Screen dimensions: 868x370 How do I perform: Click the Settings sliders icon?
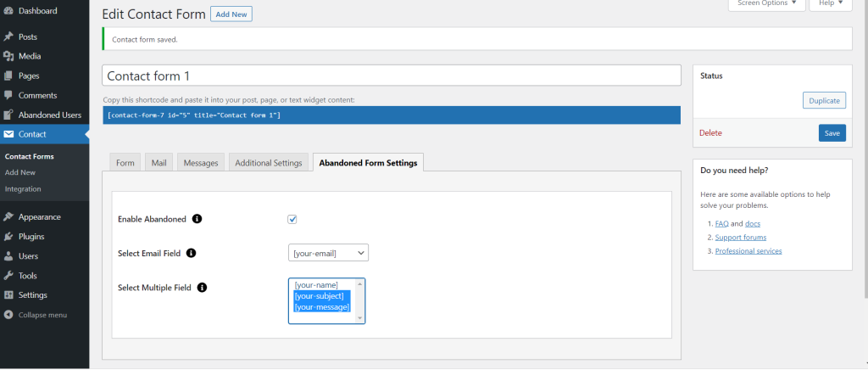pos(8,294)
